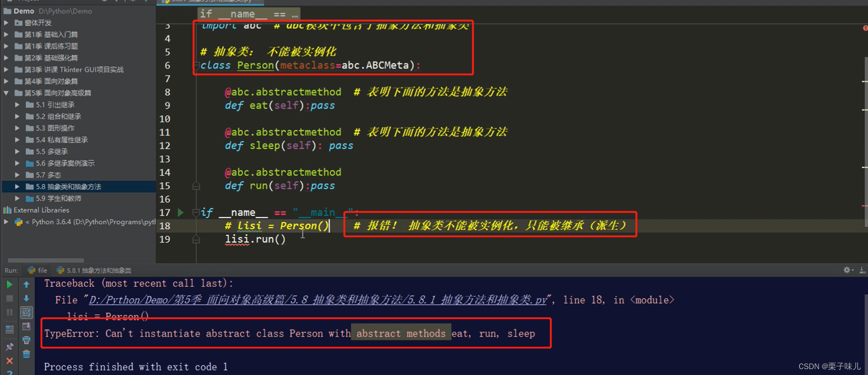Select the 5.5 多继承 folder row
Image resolution: width=868 pixels, height=375 pixels.
(x=79, y=152)
